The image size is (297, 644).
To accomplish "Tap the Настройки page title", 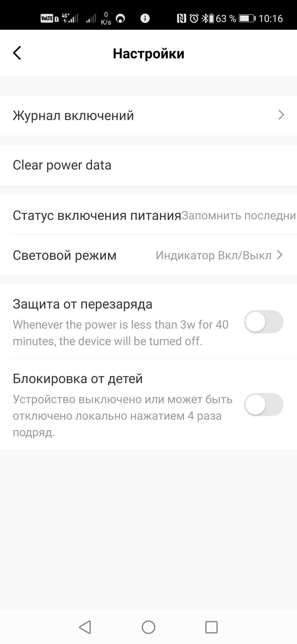I will (148, 53).
